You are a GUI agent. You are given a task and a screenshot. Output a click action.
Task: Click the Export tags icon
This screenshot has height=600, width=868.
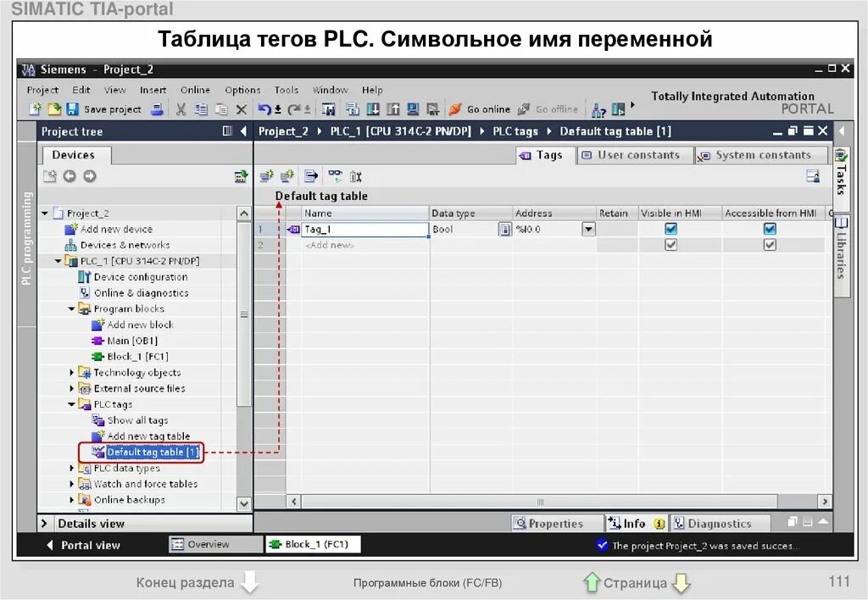click(311, 176)
